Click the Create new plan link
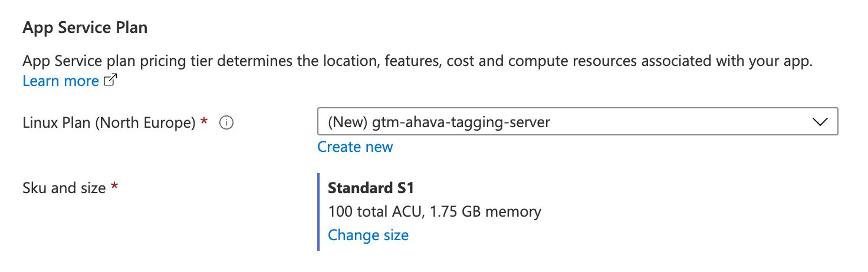Screen dimensions: 868x272 (355, 147)
